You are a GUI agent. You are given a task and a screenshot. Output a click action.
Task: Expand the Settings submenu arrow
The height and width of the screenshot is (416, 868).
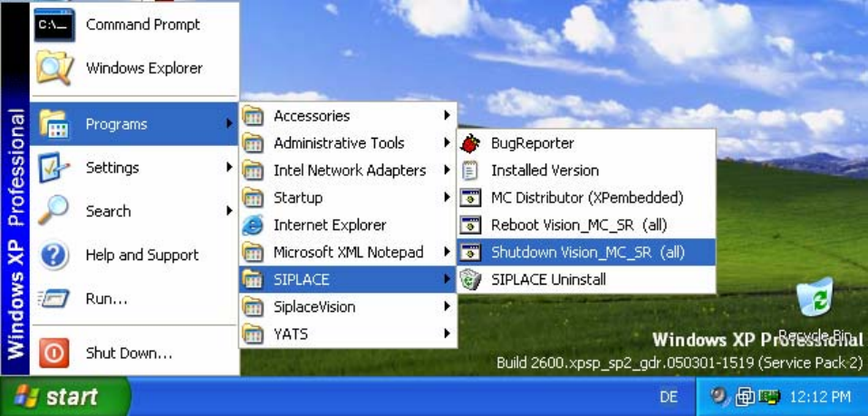click(228, 167)
